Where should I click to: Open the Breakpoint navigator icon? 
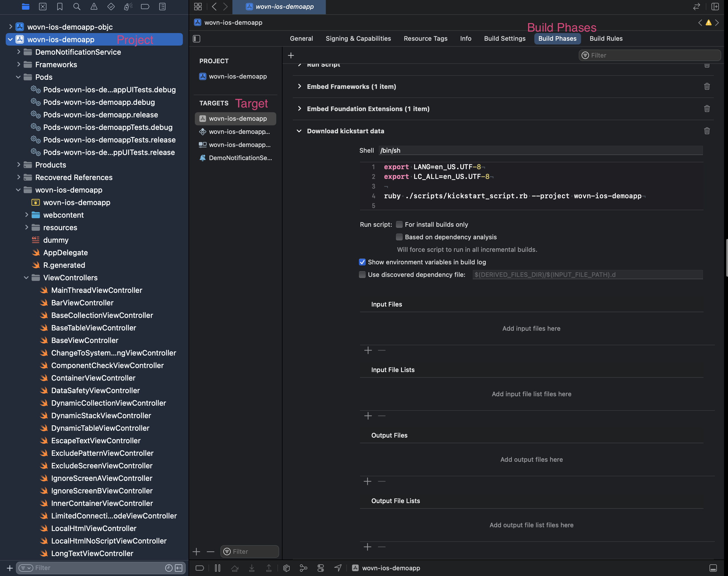pos(145,6)
